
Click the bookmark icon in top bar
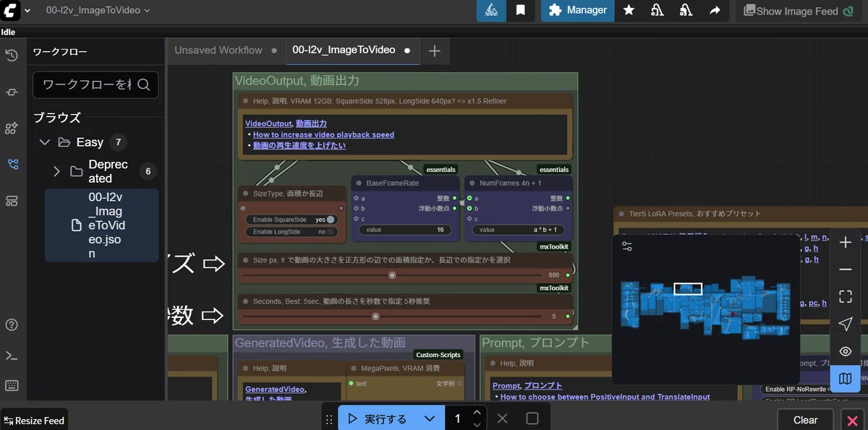coord(520,10)
